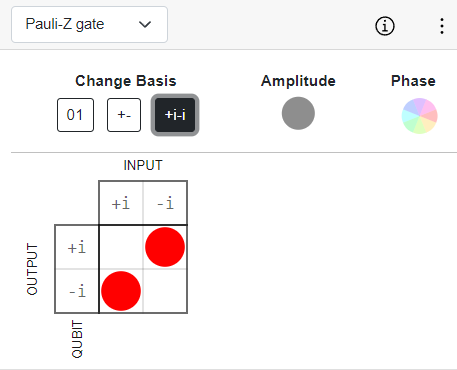Click the Change Basis heading
Viewport: 457px width, 370px height.
126,81
